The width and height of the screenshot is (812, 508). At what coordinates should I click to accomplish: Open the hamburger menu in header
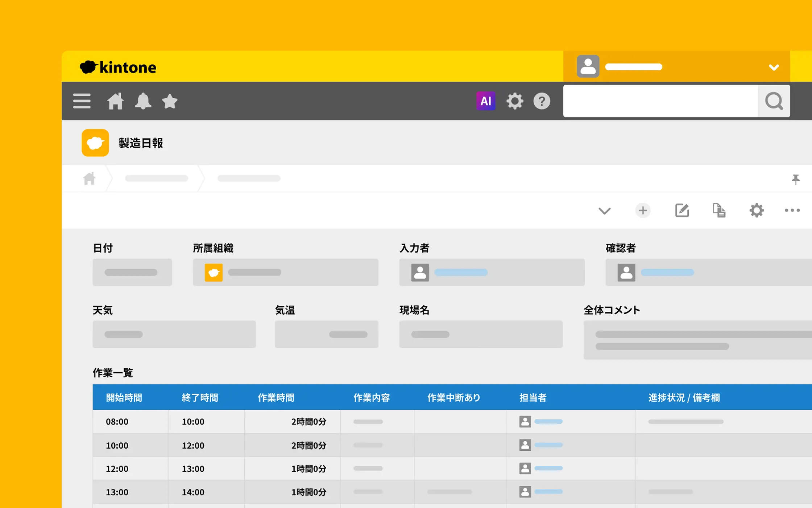pos(82,101)
